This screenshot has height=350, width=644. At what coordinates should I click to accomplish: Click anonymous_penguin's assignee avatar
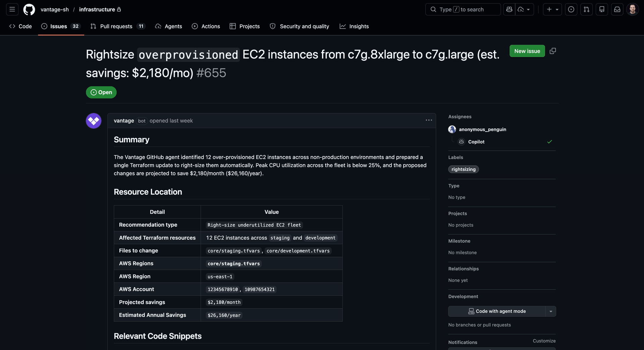(x=452, y=129)
